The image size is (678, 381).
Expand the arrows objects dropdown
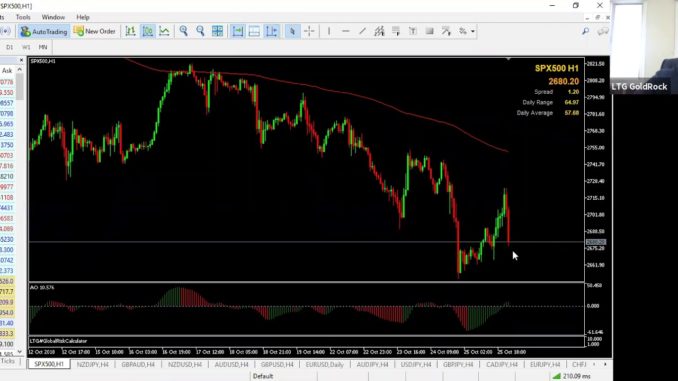(473, 31)
